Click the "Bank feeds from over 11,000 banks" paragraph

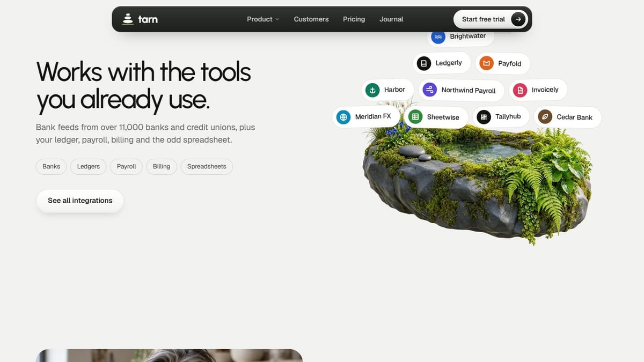[145, 134]
